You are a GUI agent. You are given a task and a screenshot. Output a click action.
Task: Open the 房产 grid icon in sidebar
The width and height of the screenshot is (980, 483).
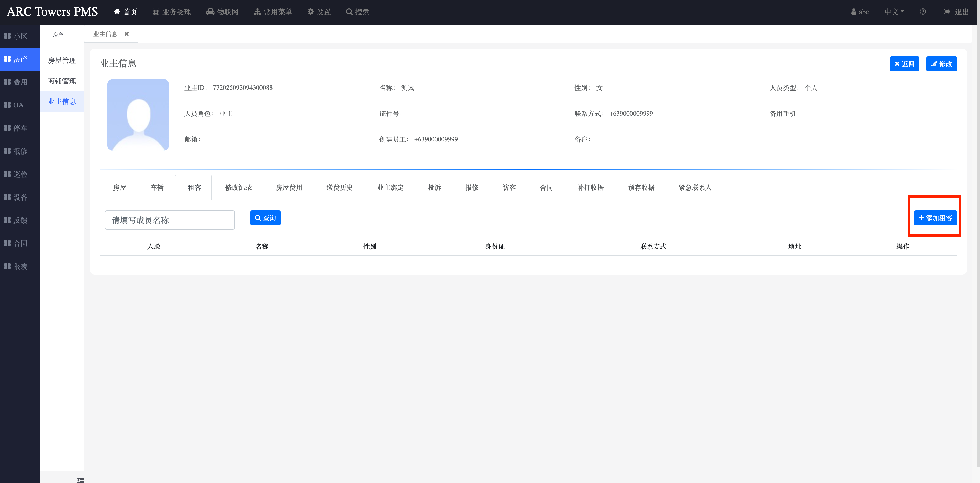[7, 59]
